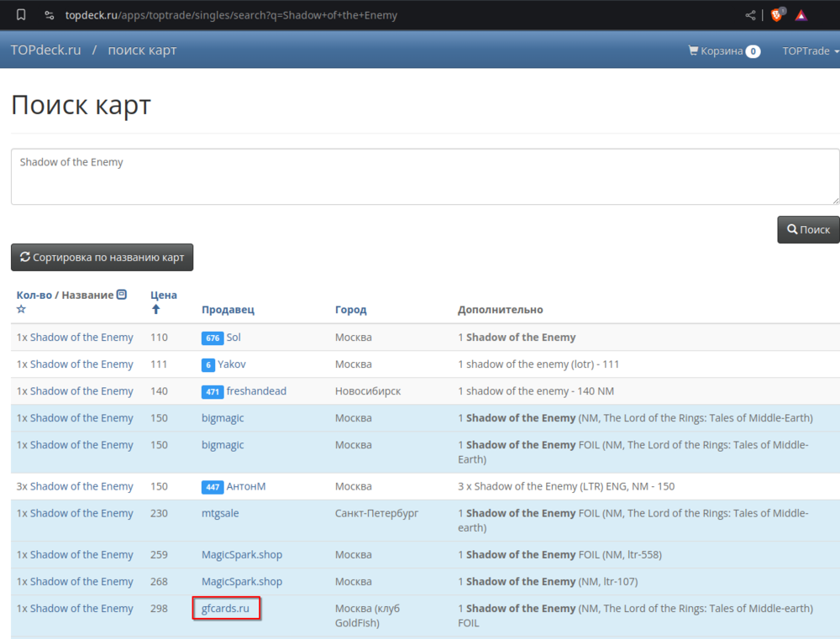Sort by Продавец column header
The height and width of the screenshot is (639, 840).
[x=228, y=310]
